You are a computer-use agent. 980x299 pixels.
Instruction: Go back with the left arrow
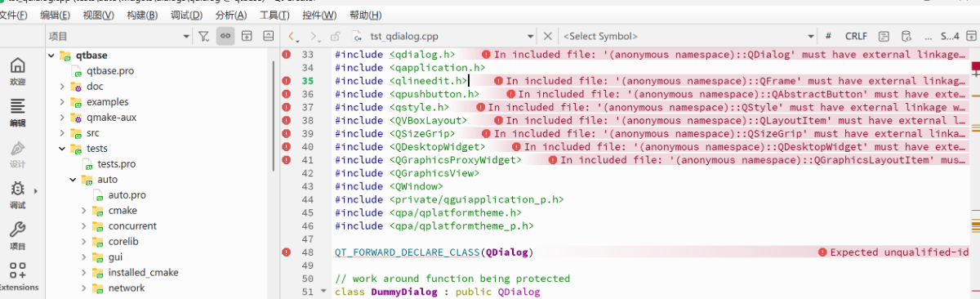click(293, 36)
